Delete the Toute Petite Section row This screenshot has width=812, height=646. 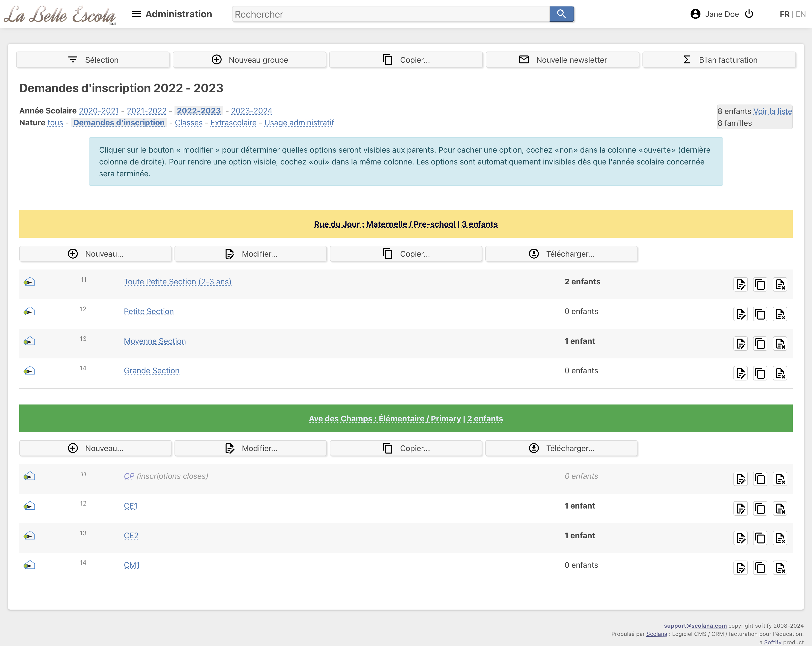[x=780, y=284]
